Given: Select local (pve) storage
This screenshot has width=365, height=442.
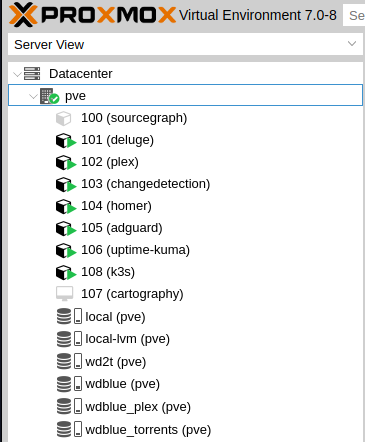Looking at the screenshot, I should [x=115, y=317].
